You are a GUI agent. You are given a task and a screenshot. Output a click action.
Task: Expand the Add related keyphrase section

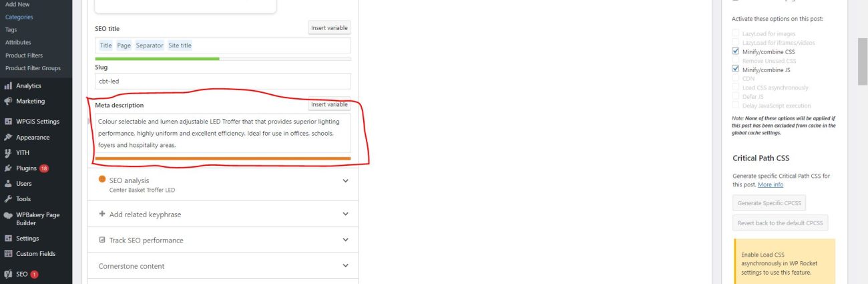(x=345, y=214)
